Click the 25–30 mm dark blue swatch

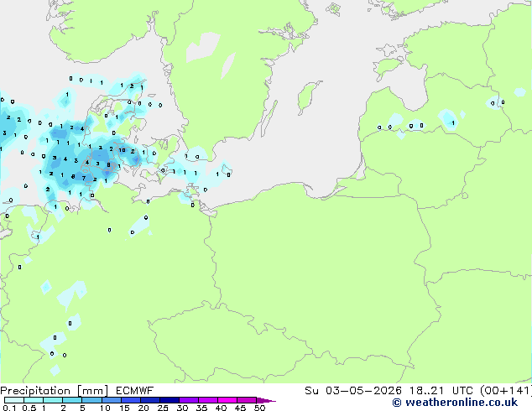[169, 400]
